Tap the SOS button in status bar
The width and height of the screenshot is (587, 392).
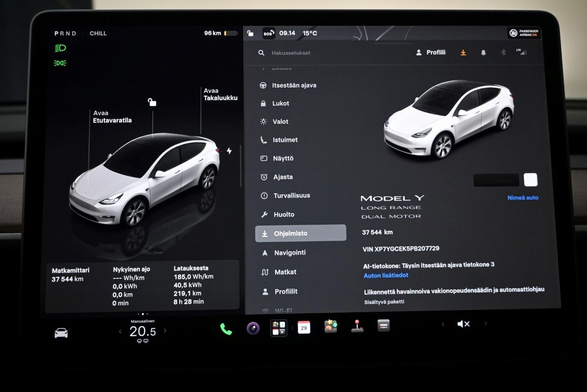click(269, 33)
